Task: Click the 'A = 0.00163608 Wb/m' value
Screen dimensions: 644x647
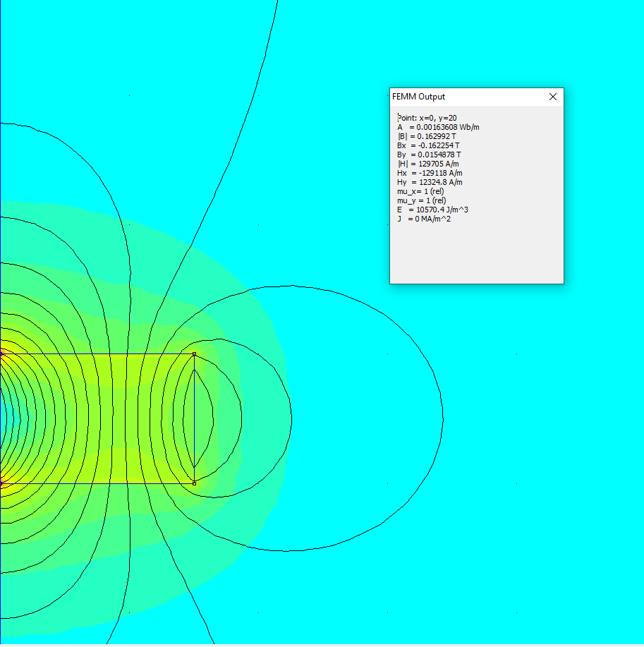Action: pos(438,127)
